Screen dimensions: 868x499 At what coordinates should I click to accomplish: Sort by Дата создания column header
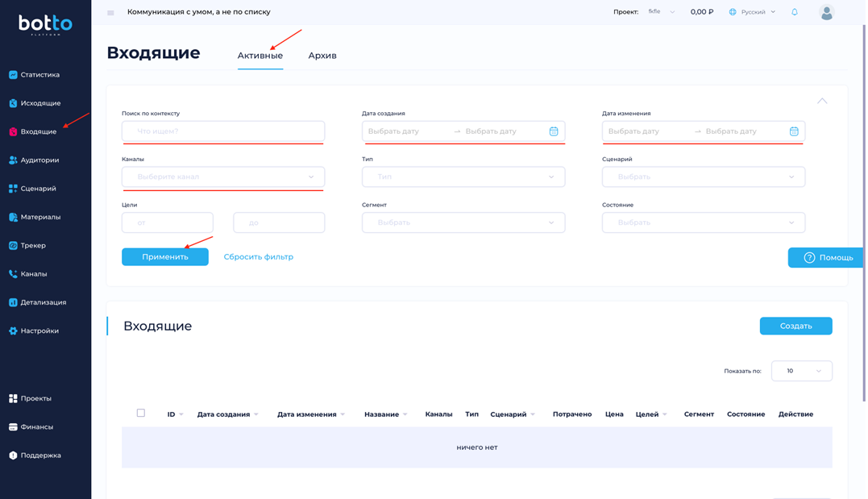[227, 414]
